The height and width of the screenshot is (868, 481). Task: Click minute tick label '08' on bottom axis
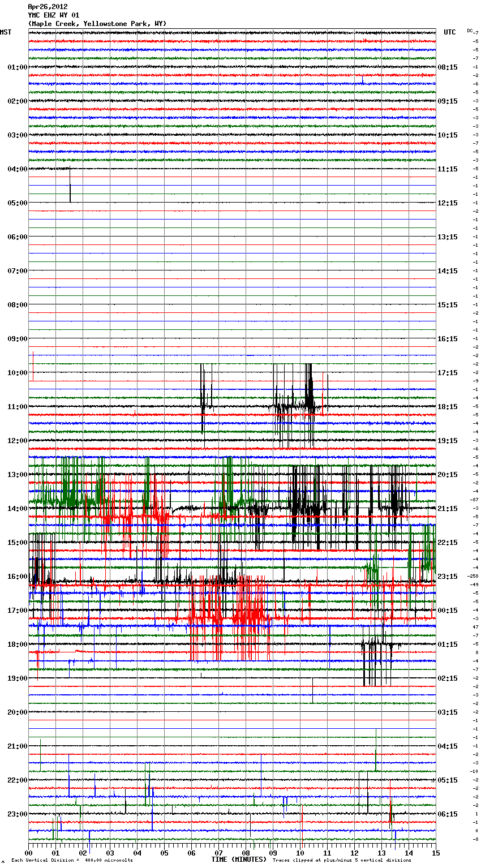[x=246, y=853]
